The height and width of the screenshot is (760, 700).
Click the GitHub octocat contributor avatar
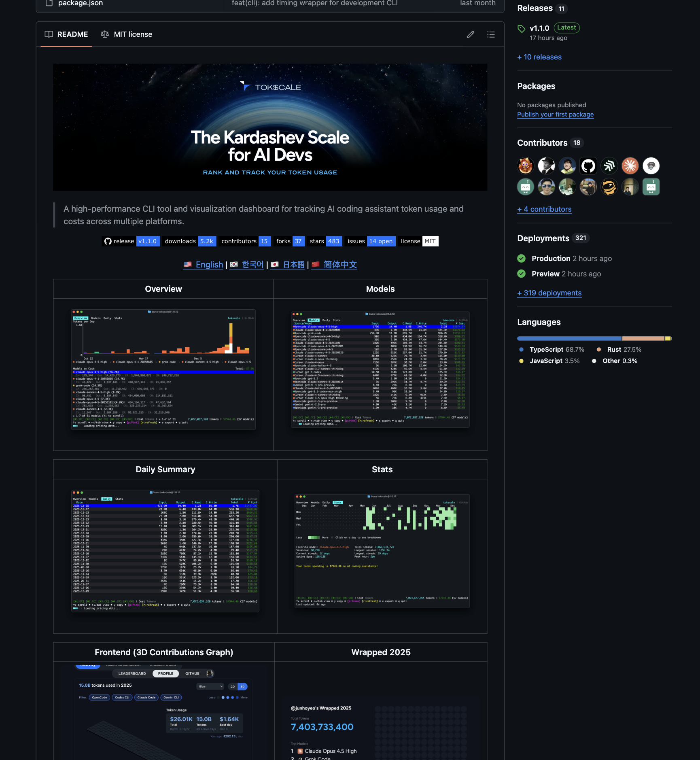[x=588, y=166]
